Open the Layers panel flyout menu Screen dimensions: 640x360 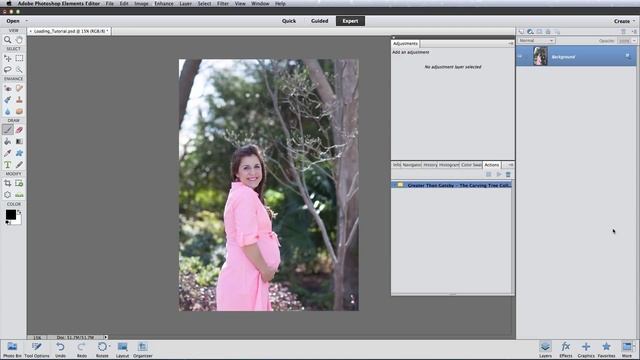tap(634, 31)
